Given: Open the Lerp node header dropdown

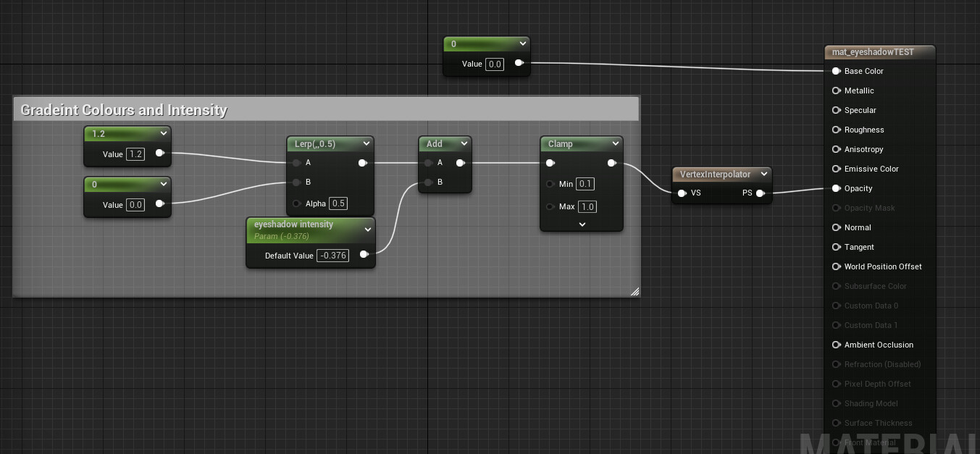Looking at the screenshot, I should [367, 143].
